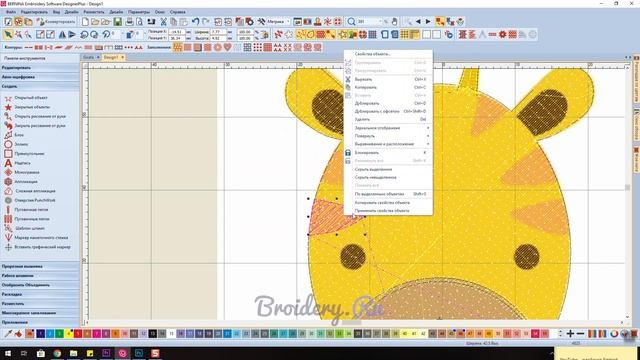This screenshot has width=640, height=360.
Task: Click the minus remove color icon
Action: tap(580, 334)
